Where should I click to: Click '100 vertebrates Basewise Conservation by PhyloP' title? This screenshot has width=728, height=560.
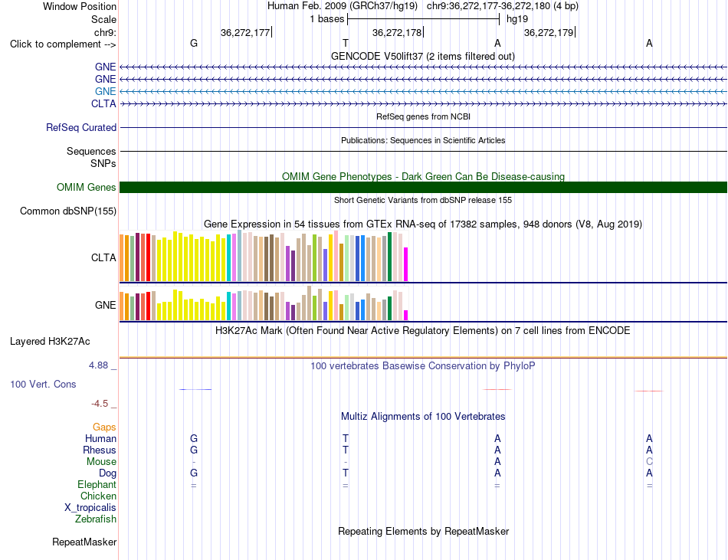pyautogui.click(x=423, y=365)
